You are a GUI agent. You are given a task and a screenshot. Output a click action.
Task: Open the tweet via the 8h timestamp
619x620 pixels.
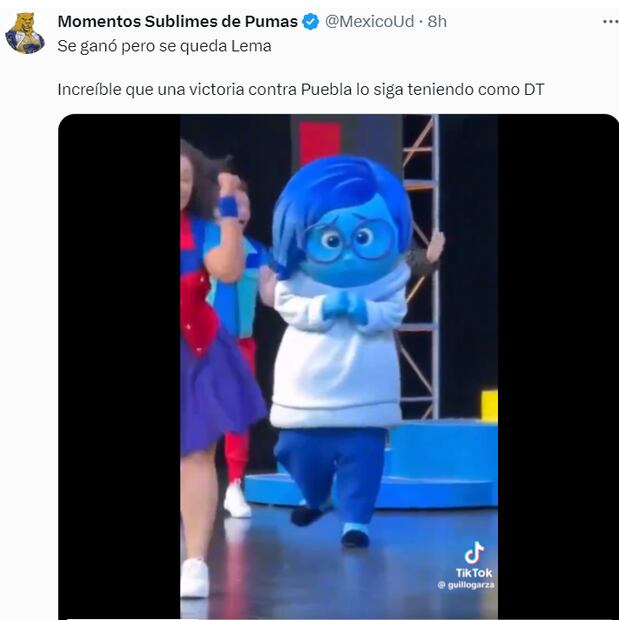click(438, 22)
